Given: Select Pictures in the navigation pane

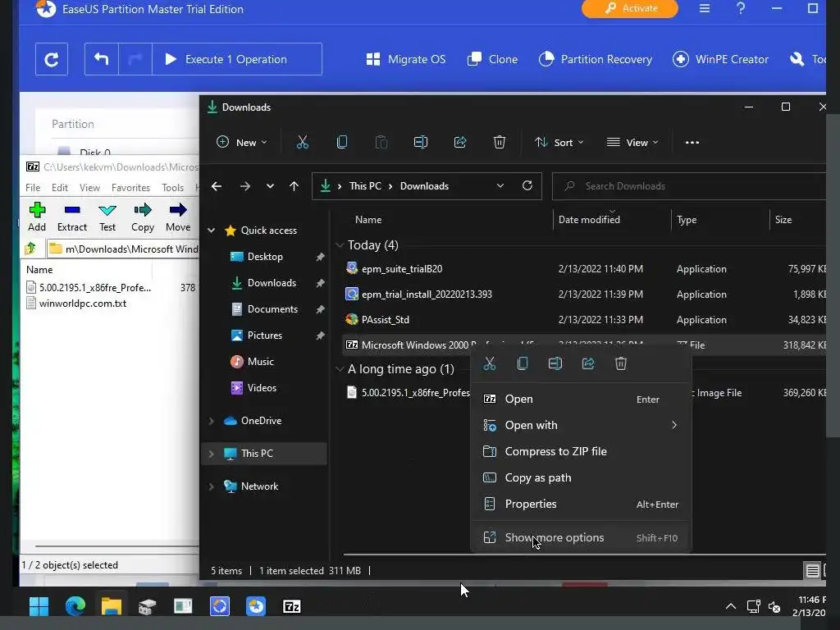Looking at the screenshot, I should (x=265, y=336).
